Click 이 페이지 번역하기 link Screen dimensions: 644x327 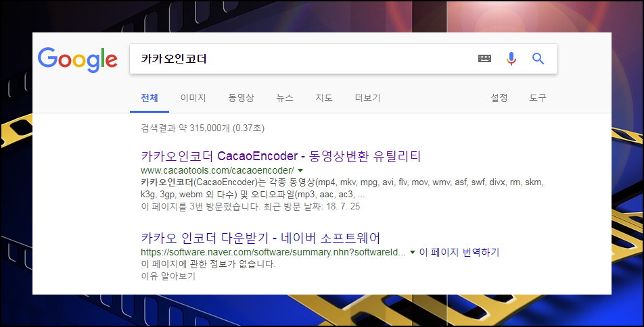coord(459,252)
